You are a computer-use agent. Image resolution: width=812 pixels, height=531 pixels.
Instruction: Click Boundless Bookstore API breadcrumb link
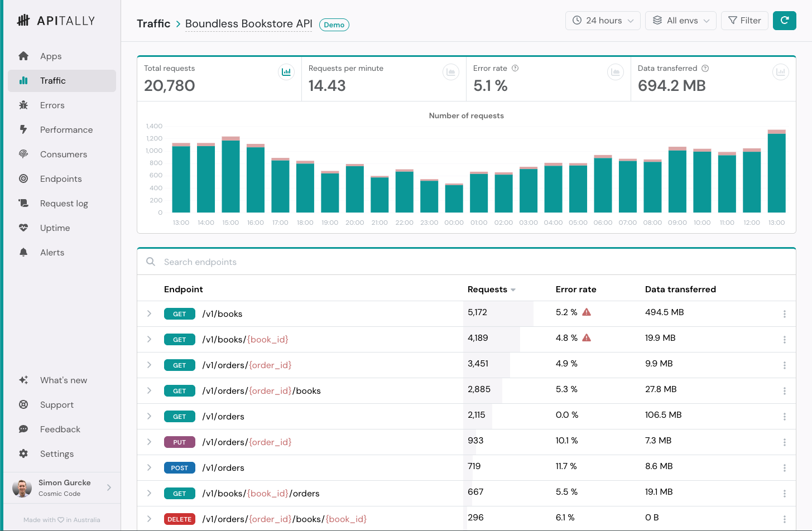tap(248, 23)
